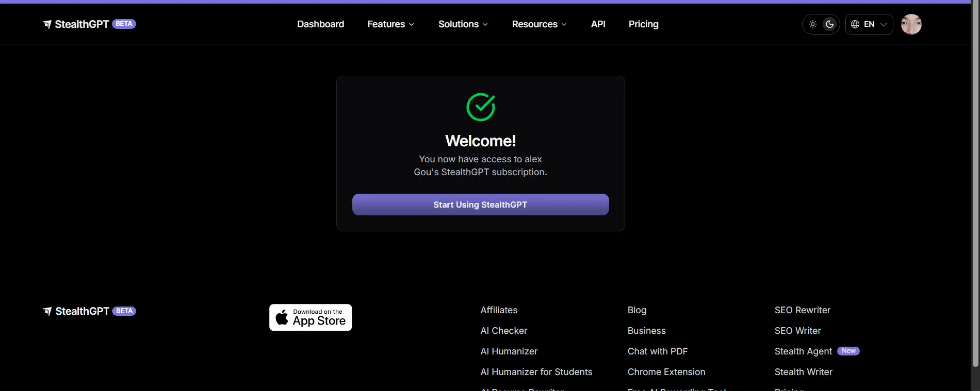
Task: Open Stealth Agent link
Action: click(804, 351)
